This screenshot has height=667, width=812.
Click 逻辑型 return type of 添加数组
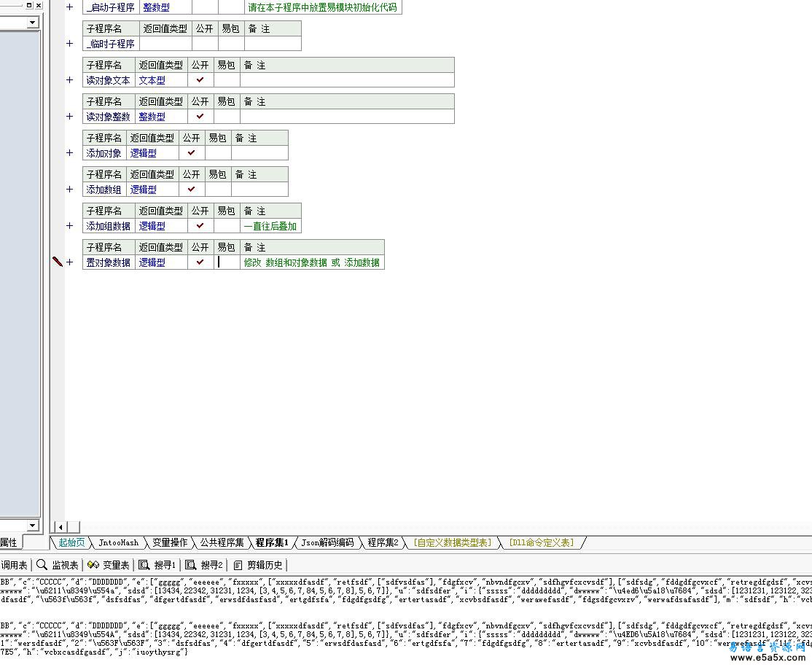(x=144, y=190)
